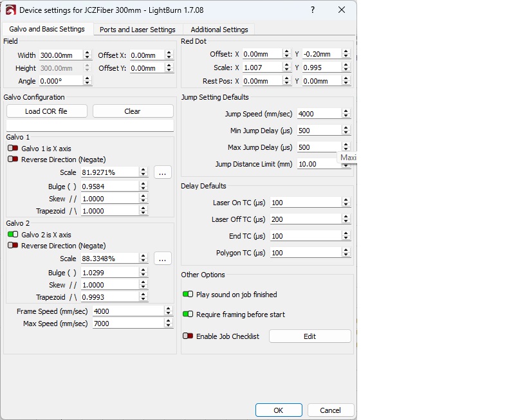Screen dimensions: 527x420
Task: Click the help question mark button
Action: (313, 10)
